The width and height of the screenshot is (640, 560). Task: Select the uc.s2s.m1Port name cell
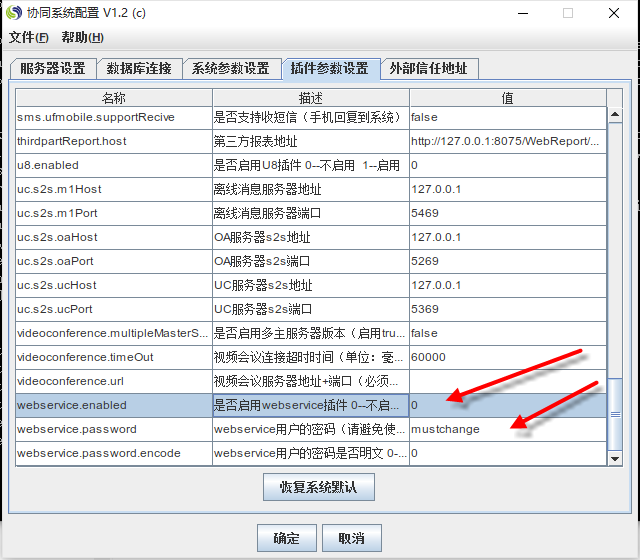click(114, 213)
